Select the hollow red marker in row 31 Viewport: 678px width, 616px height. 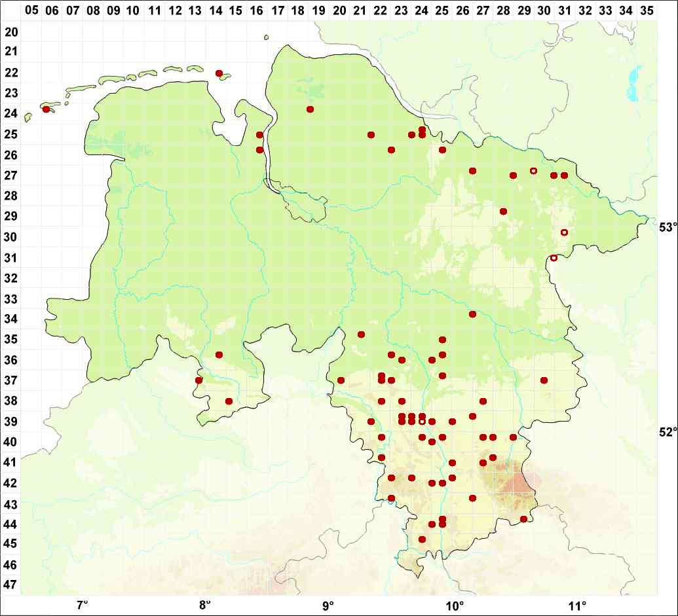554,258
